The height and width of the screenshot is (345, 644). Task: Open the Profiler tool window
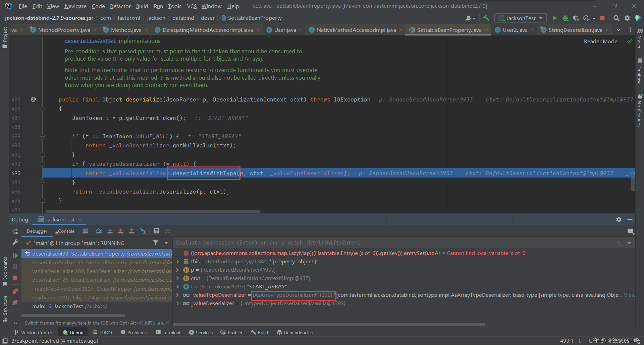[231, 333]
